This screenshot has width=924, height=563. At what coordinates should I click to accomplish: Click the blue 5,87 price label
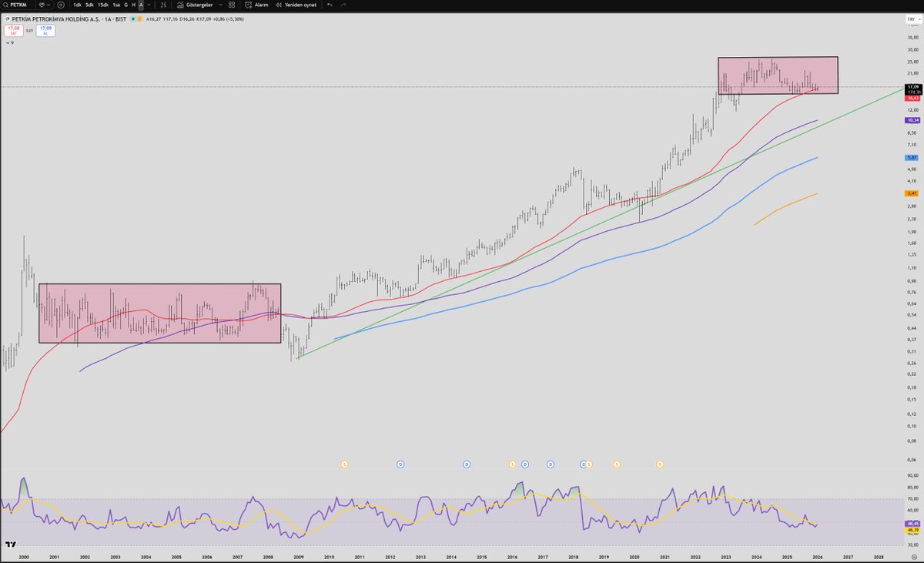tap(913, 157)
